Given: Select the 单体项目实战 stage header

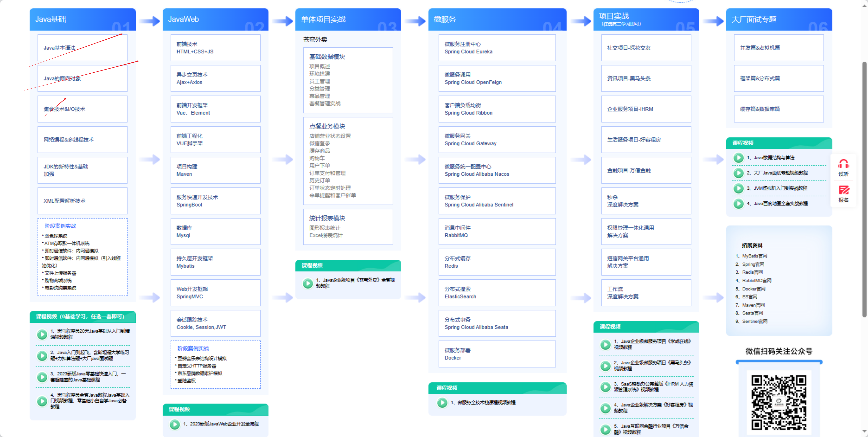Looking at the screenshot, I should click(348, 20).
